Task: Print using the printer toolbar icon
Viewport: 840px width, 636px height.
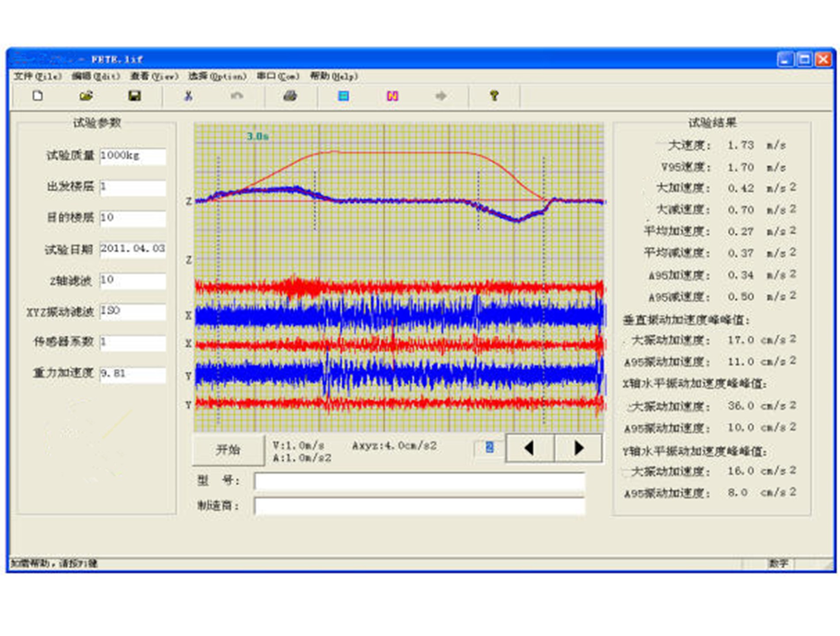Action: point(290,96)
